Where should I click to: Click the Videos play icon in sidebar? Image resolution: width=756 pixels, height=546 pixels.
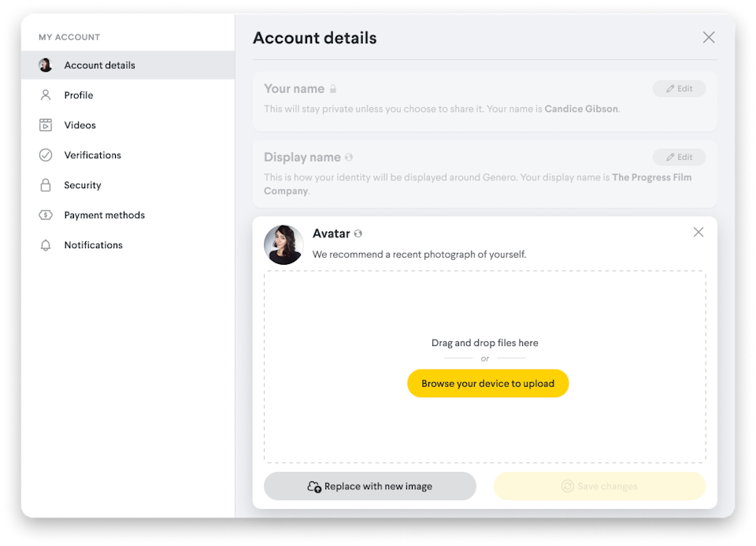pyautogui.click(x=46, y=125)
